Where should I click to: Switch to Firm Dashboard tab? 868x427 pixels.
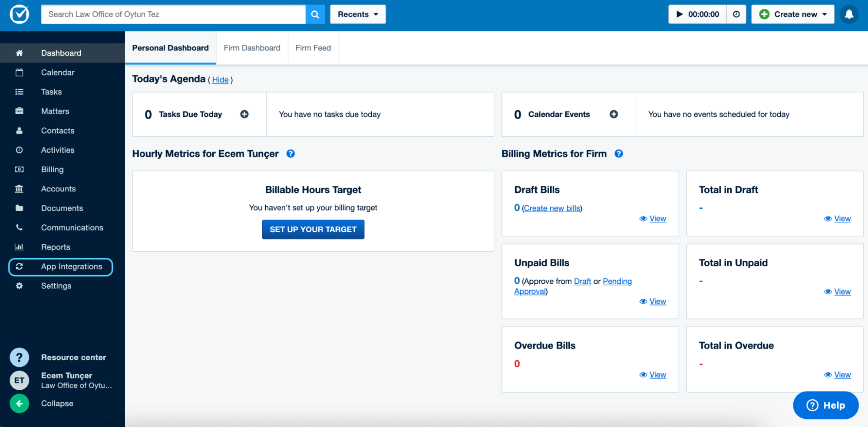tap(252, 48)
